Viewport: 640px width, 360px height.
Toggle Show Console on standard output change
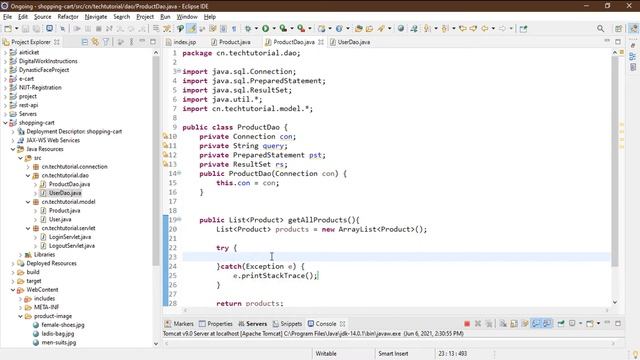point(536,324)
